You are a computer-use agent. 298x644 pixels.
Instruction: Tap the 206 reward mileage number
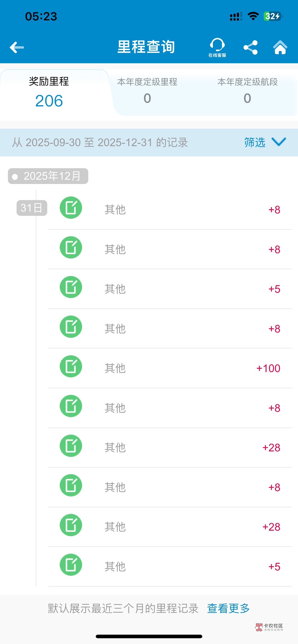(49, 101)
